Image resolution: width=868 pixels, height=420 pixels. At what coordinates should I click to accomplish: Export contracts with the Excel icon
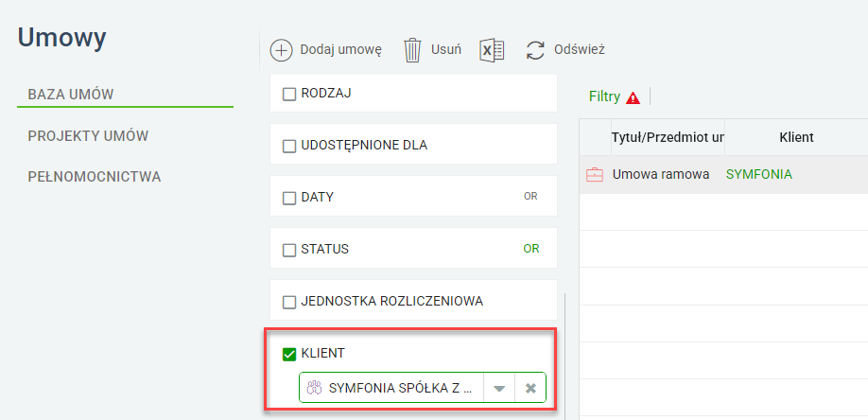point(492,50)
